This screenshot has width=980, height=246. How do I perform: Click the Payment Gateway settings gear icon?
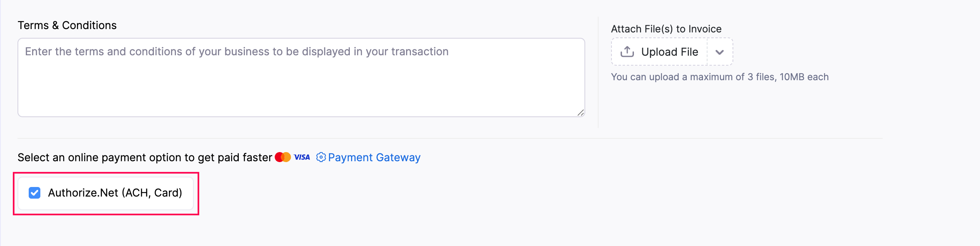(x=320, y=157)
